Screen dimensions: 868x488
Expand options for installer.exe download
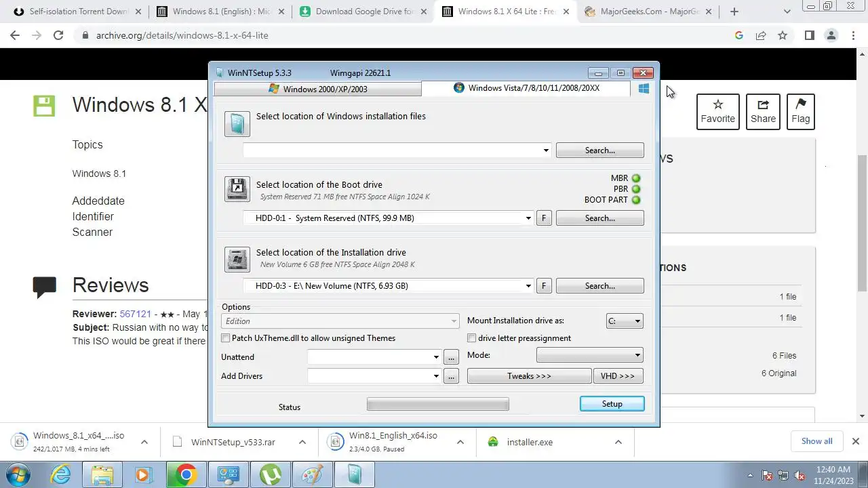point(618,442)
